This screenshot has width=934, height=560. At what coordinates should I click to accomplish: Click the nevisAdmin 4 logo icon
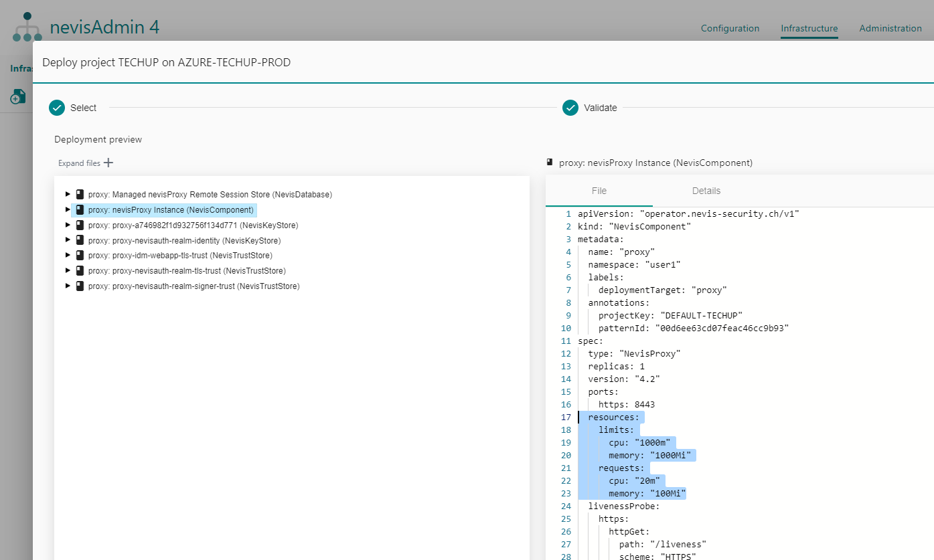coord(27,27)
